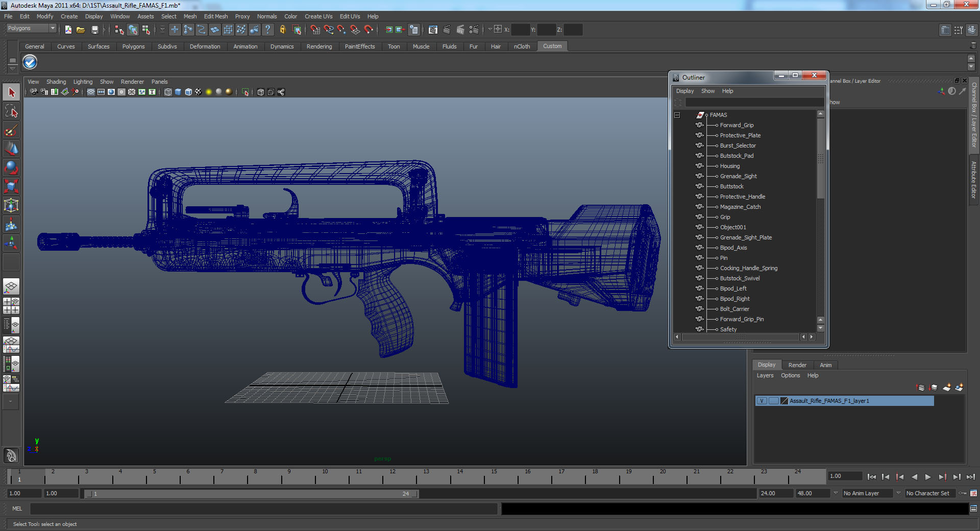Open the Edit Mesh menu
The width and height of the screenshot is (980, 531).
(x=216, y=16)
